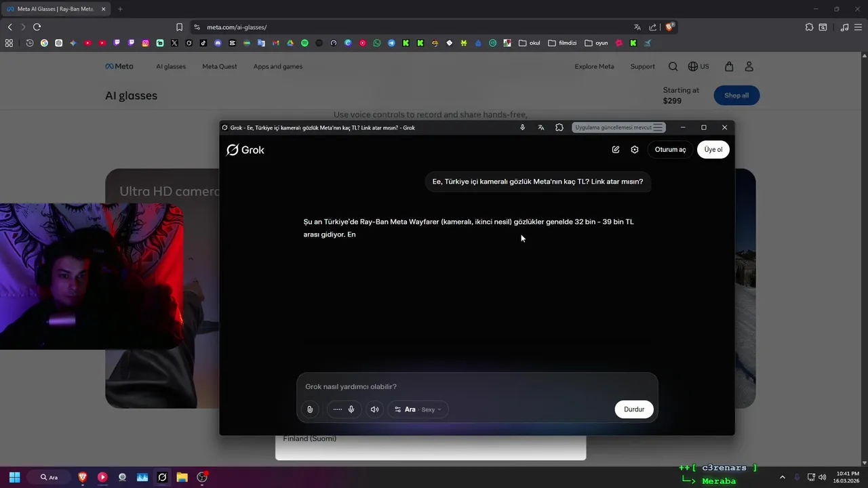Reload the page
Screen dimensions: 868x488
click(37, 27)
